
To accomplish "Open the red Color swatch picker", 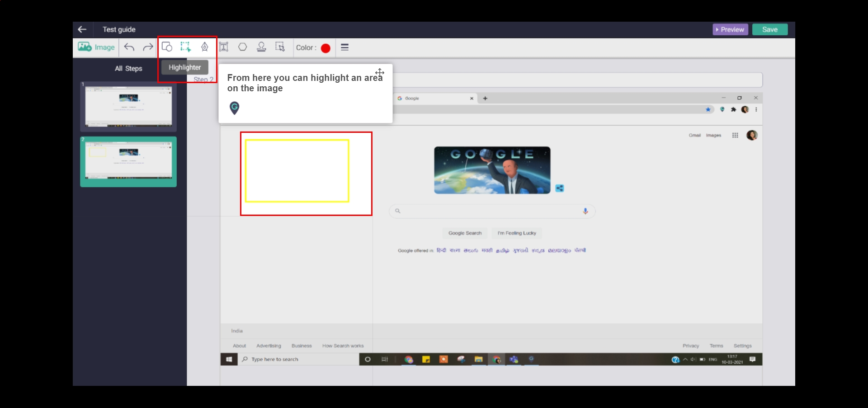I will [x=325, y=48].
